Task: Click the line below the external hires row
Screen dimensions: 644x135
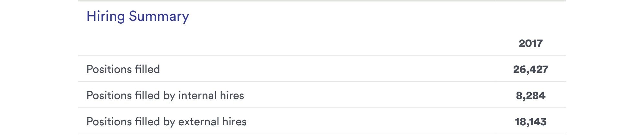Action: coord(322,134)
